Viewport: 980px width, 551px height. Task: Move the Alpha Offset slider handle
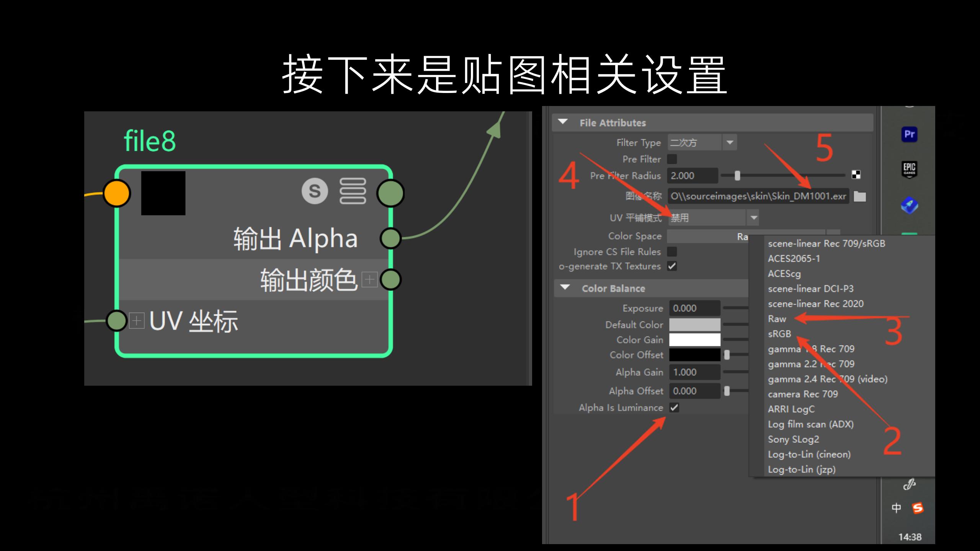click(727, 391)
